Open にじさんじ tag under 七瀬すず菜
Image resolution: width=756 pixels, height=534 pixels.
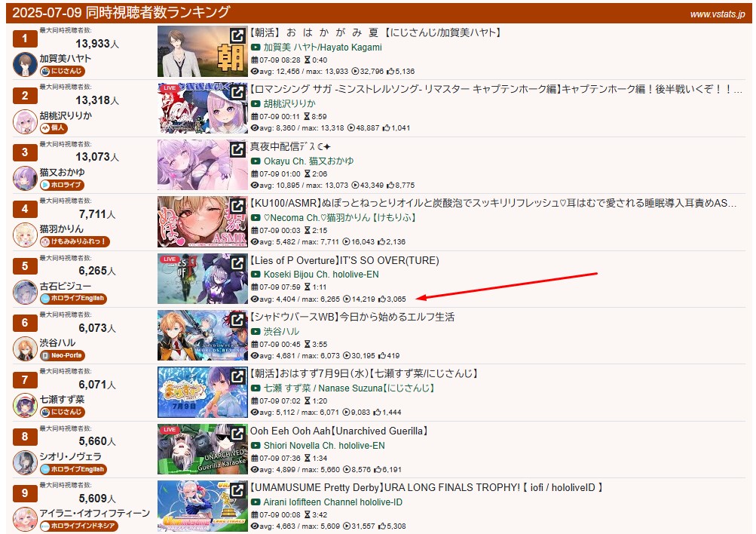tap(63, 412)
